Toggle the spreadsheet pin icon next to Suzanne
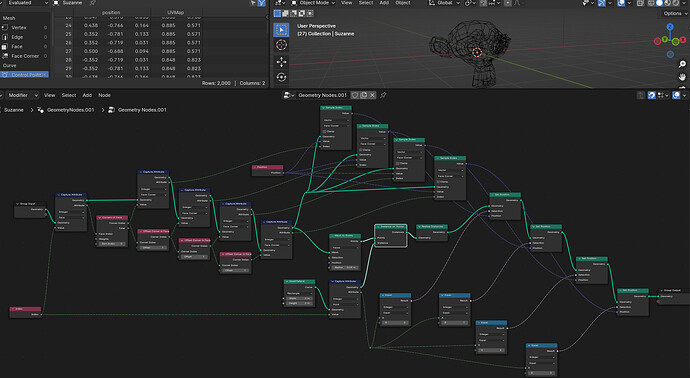 pos(92,3)
